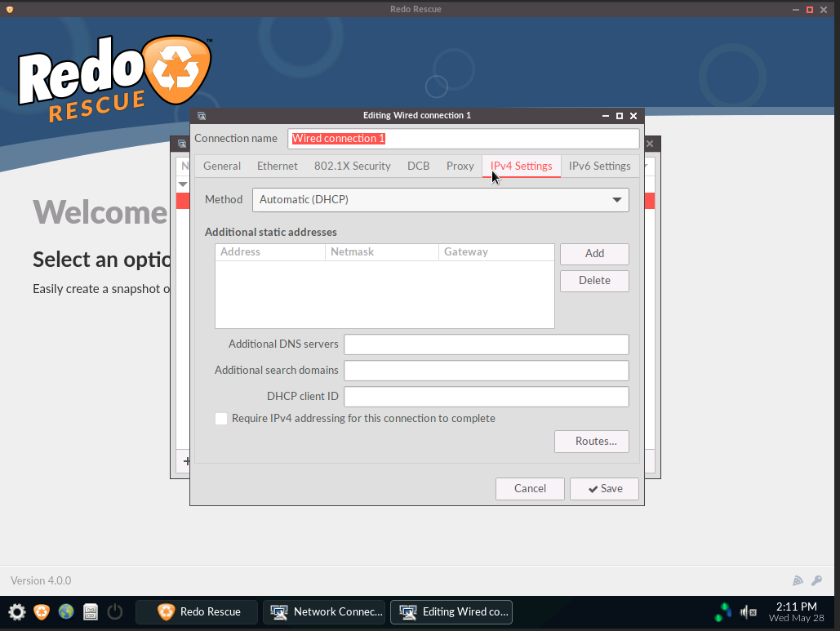Switch to the Proxy tab

pos(460,166)
